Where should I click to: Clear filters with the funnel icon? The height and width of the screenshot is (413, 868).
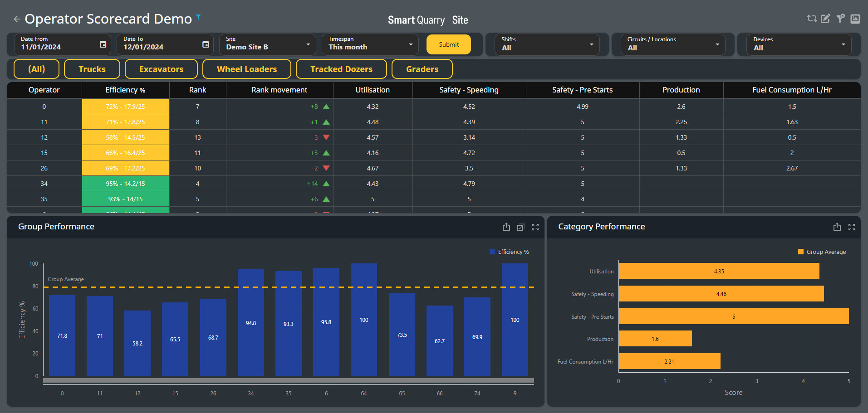point(841,19)
